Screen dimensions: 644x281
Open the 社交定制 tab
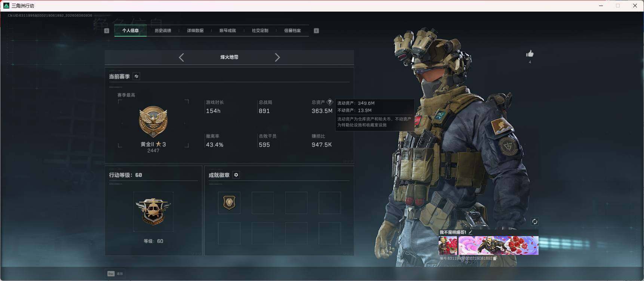tap(260, 31)
